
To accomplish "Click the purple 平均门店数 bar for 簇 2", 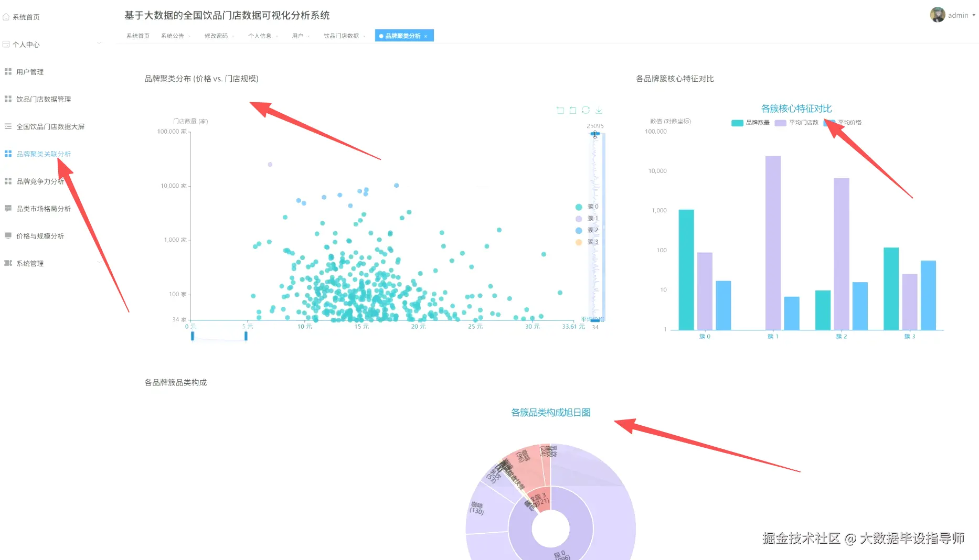I will coord(842,254).
